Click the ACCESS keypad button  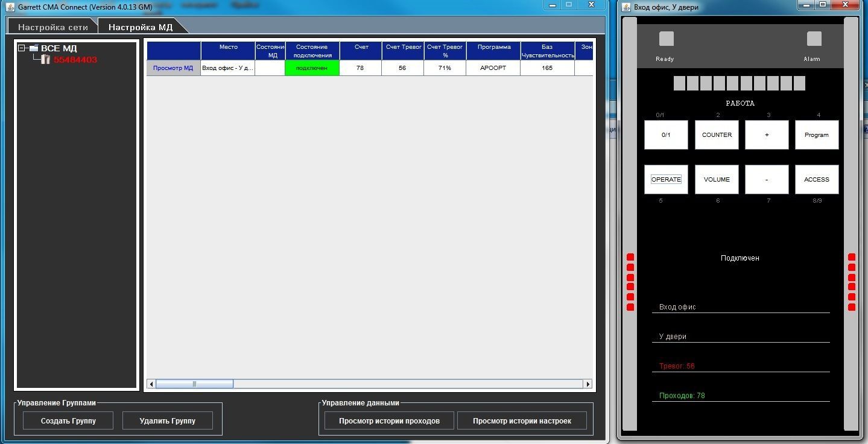(x=817, y=179)
